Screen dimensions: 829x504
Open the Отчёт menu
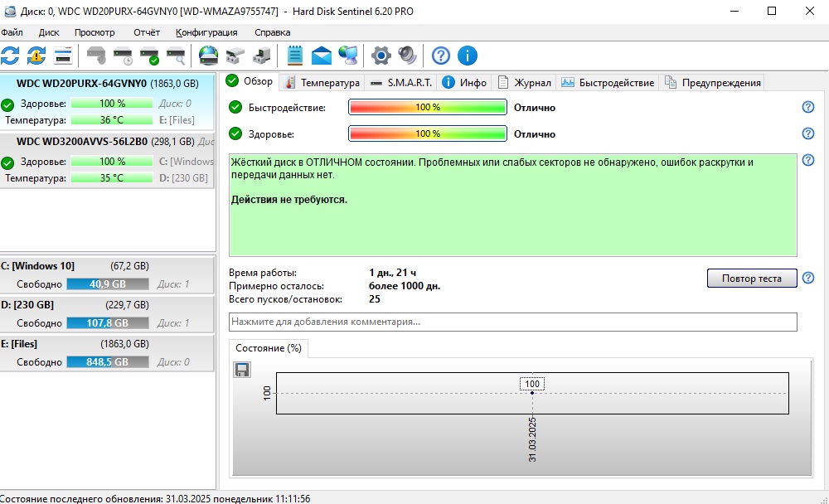point(147,32)
